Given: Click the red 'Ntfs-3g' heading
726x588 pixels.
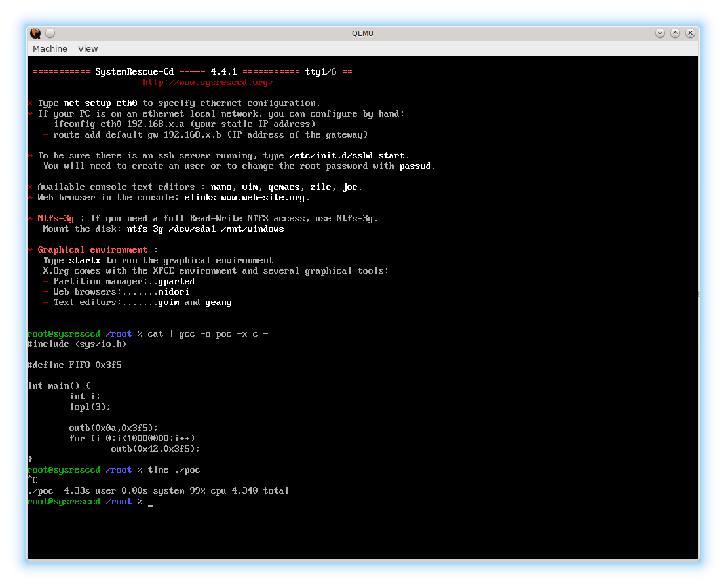Looking at the screenshot, I should coord(56,218).
